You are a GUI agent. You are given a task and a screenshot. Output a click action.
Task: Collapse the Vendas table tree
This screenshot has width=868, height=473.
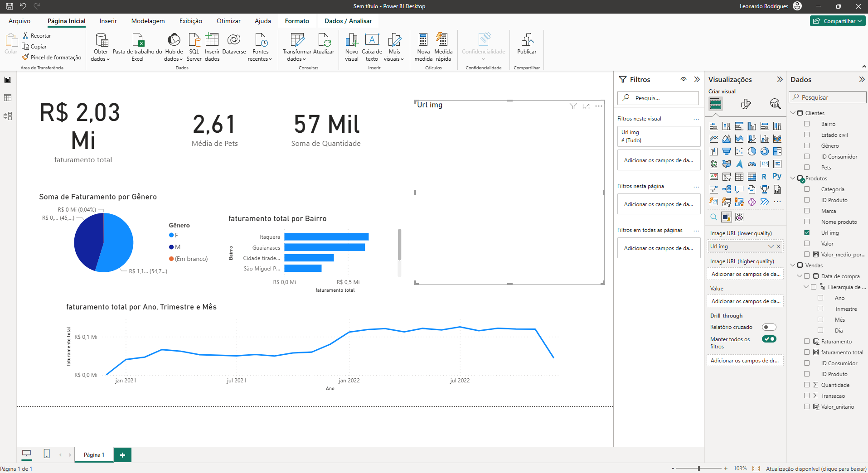pyautogui.click(x=793, y=265)
